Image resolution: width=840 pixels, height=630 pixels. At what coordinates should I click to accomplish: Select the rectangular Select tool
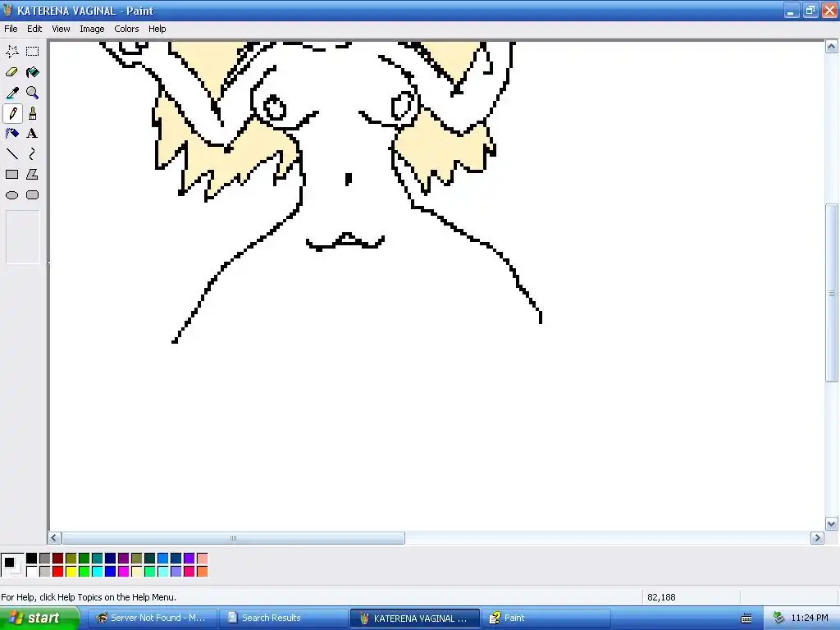pos(33,52)
